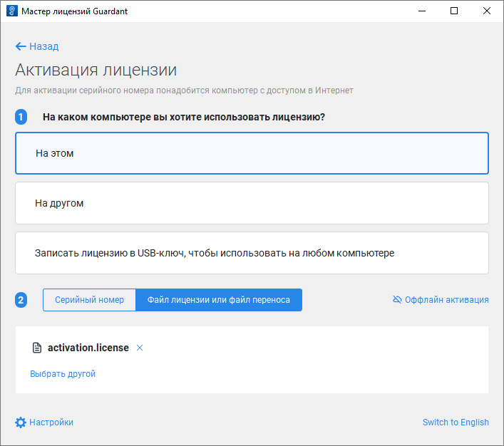Select the write license to USB-ключ option

[252, 253]
